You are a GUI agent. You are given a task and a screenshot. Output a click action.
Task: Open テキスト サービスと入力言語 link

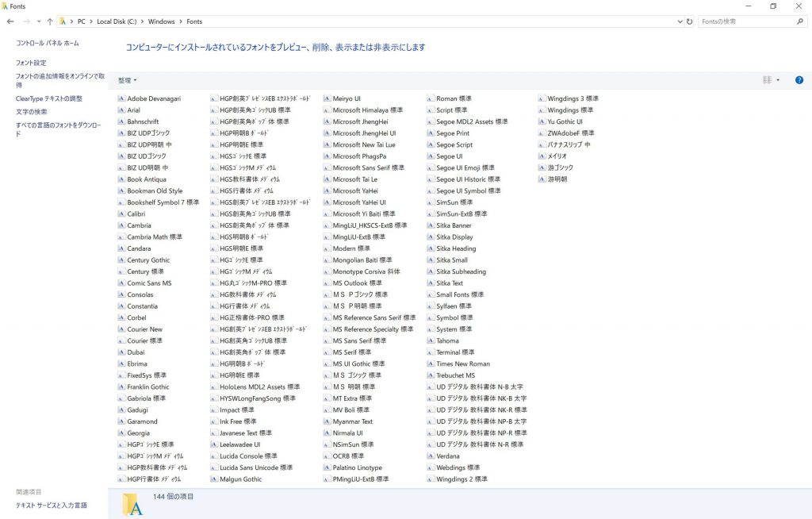pyautogui.click(x=52, y=505)
